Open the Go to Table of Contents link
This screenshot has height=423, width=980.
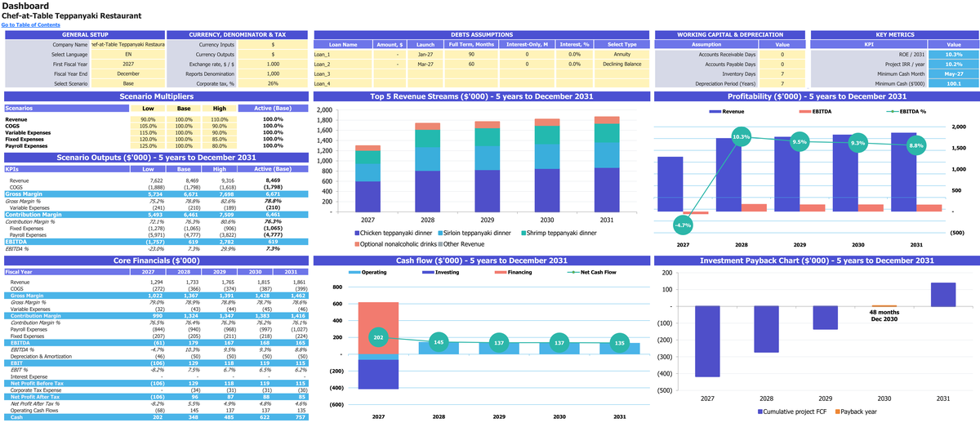(x=30, y=24)
